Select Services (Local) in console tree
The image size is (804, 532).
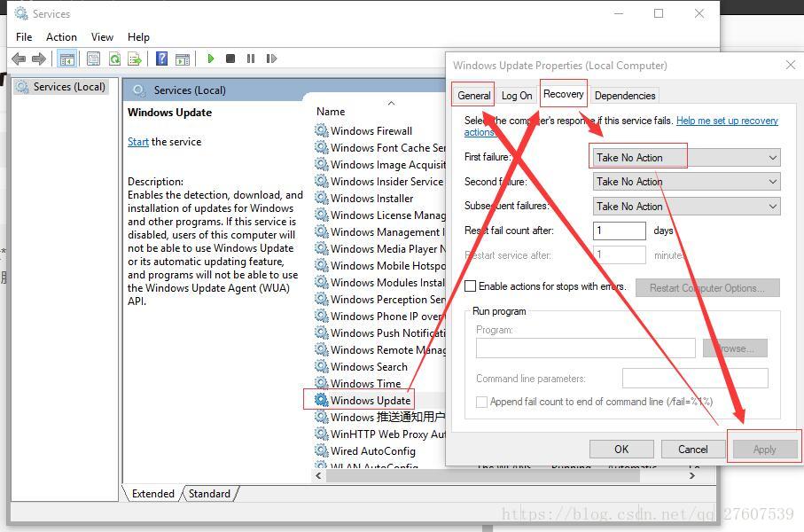coord(61,87)
